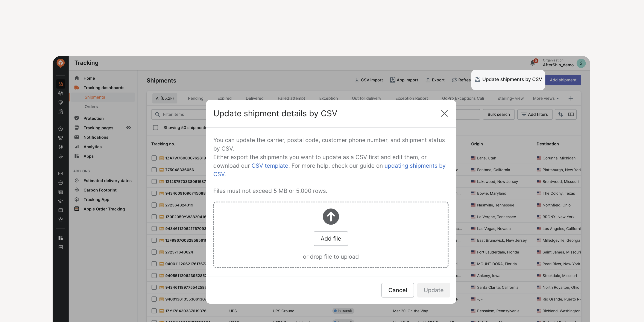Click the Add shipment button
The width and height of the screenshot is (644, 322).
(x=563, y=80)
